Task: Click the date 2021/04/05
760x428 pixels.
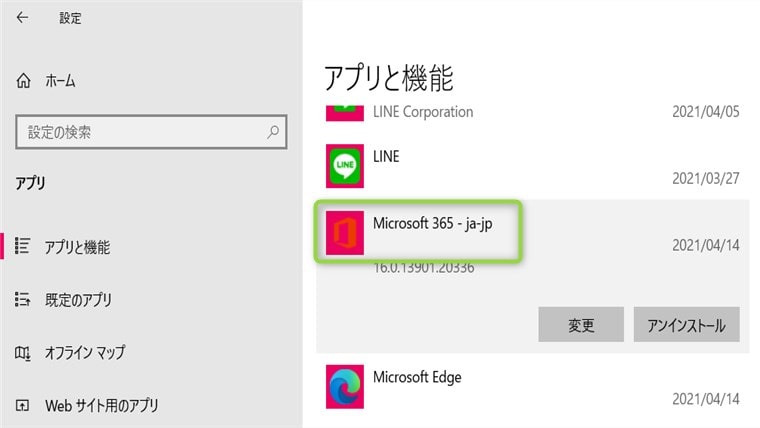Action: 706,112
